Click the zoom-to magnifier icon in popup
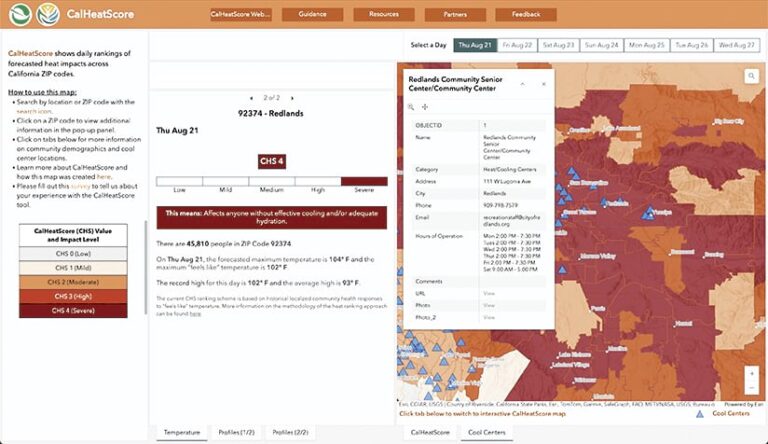Screen dimensions: 768x444 (411, 107)
